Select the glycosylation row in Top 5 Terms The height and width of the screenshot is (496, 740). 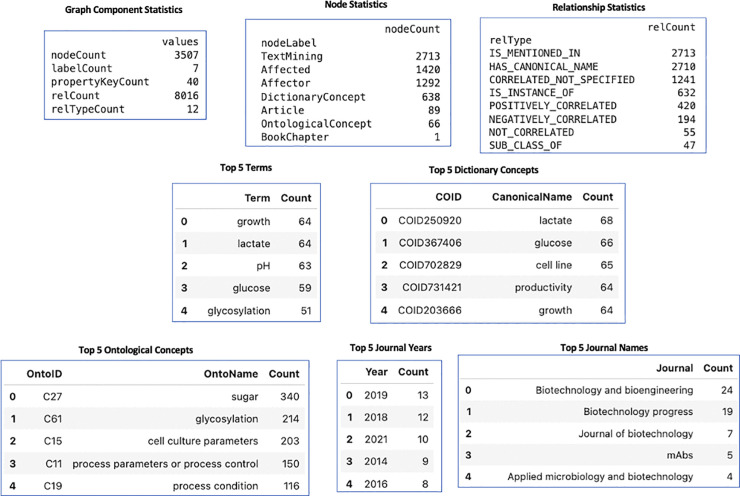click(246, 311)
